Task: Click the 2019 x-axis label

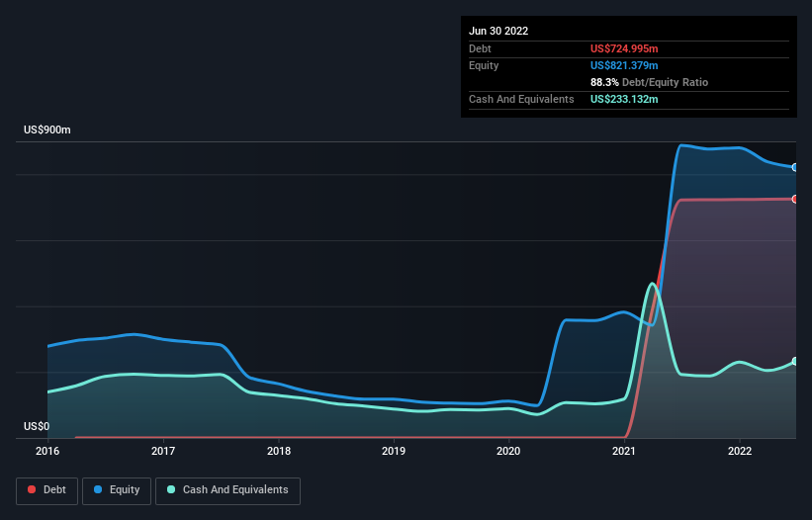Action: 394,451
